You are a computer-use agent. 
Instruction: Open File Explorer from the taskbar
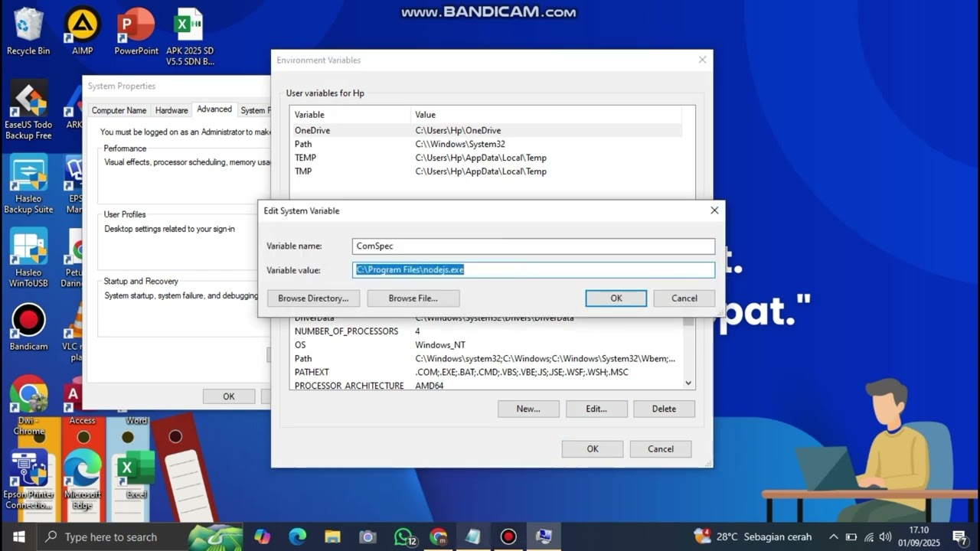pos(332,536)
